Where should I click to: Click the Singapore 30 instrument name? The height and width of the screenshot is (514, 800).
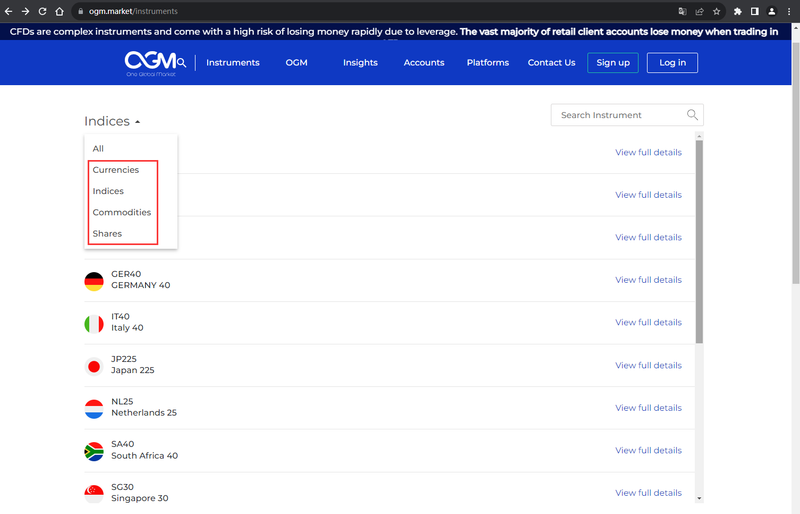tap(140, 498)
